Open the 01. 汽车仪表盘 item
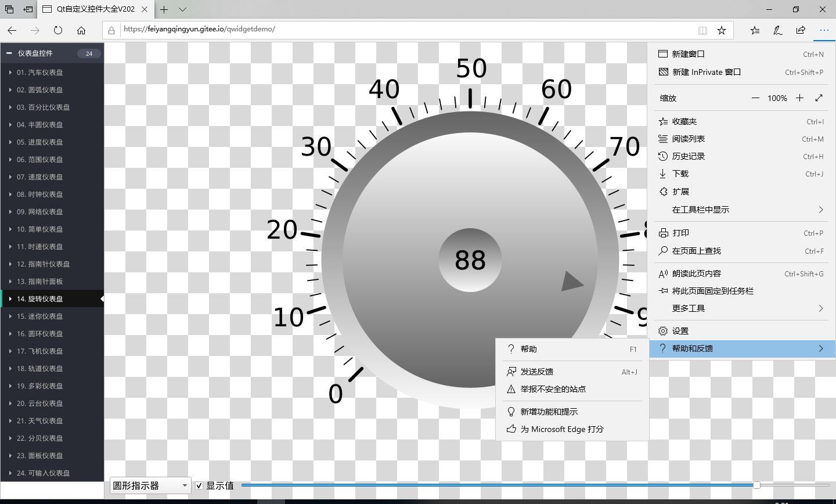 (39, 73)
